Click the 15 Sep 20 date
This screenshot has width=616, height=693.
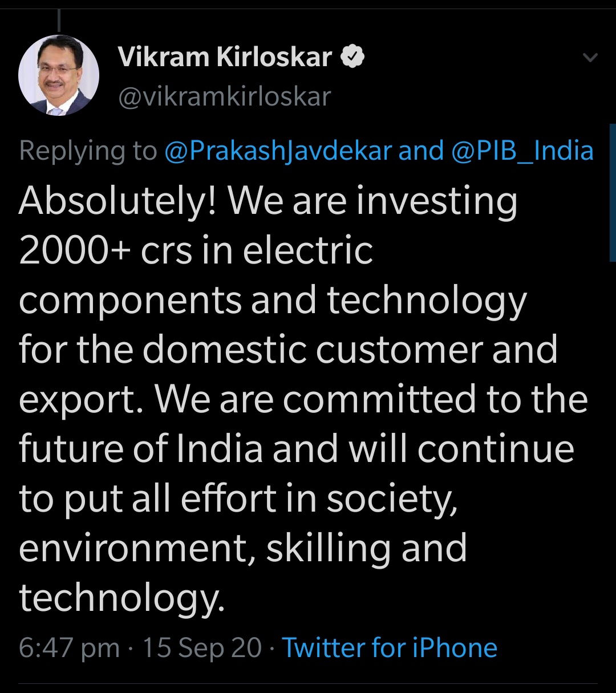pos(202,649)
